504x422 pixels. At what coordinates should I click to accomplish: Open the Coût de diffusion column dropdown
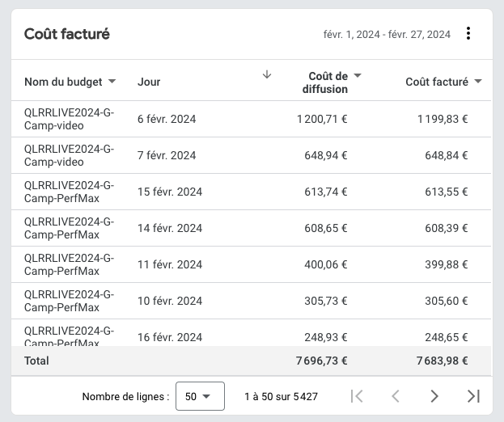(x=358, y=76)
